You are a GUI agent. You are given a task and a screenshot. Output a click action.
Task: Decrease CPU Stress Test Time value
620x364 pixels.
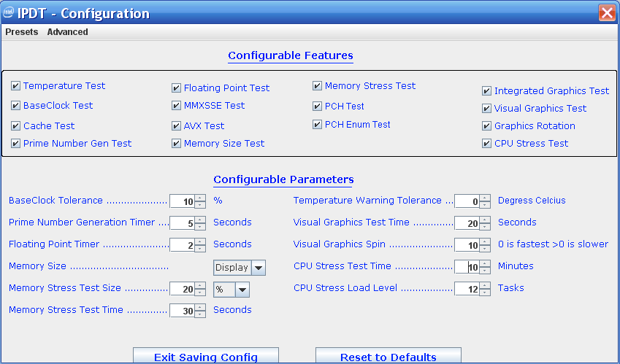coord(485,270)
